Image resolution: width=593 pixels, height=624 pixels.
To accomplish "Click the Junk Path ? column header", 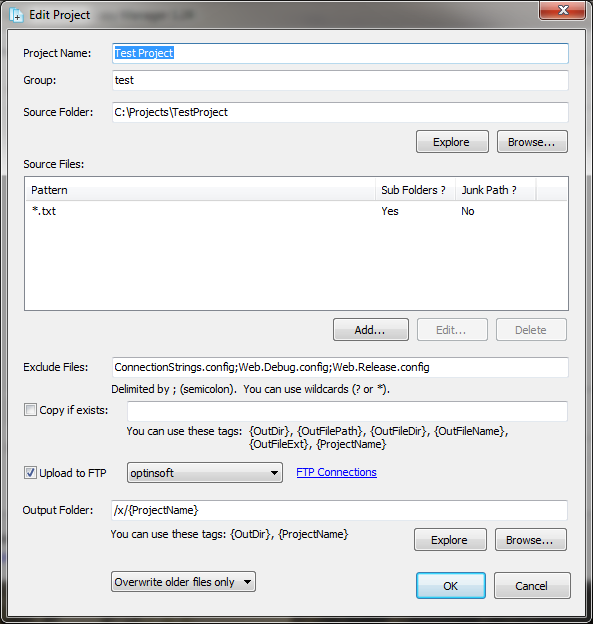I will (495, 190).
